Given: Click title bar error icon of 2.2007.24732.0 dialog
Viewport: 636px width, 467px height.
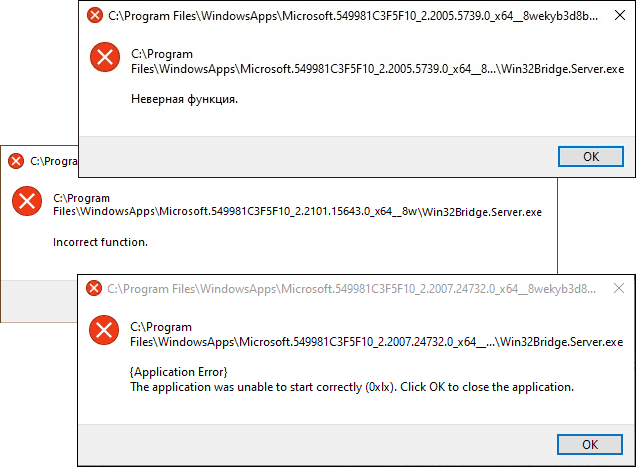Looking at the screenshot, I should point(94,288).
